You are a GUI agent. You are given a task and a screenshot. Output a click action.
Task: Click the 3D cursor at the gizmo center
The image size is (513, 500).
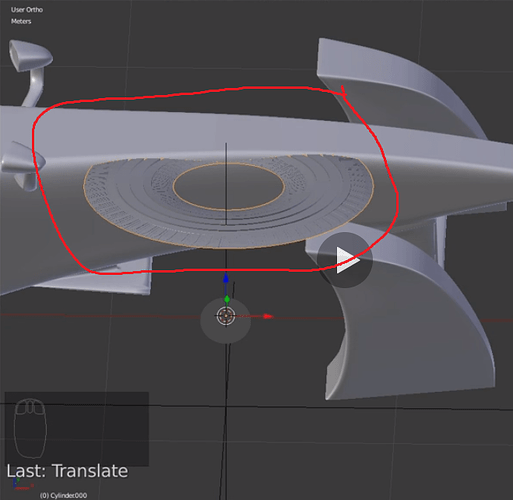[226, 316]
